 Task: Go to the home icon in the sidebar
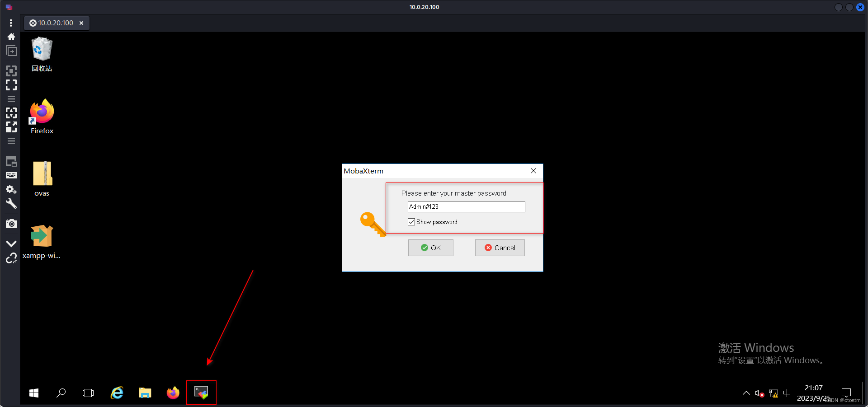coord(11,37)
